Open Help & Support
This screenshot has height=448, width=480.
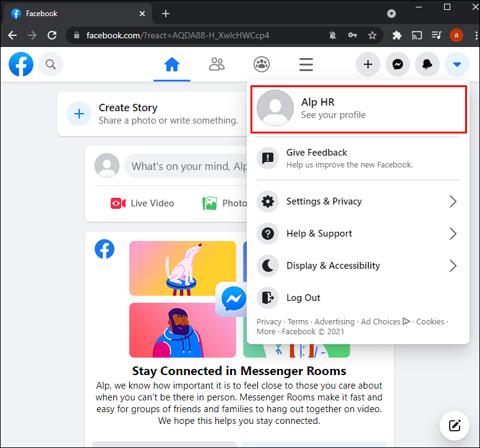click(358, 234)
